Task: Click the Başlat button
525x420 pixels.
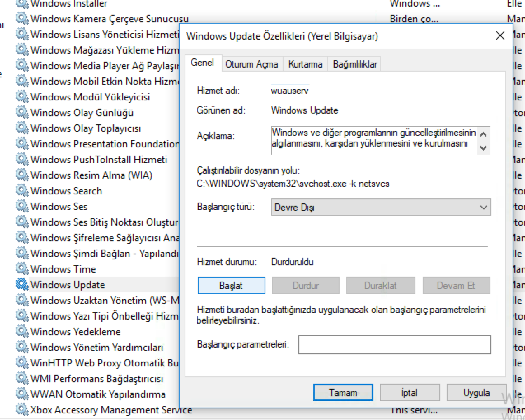Action: tap(231, 285)
